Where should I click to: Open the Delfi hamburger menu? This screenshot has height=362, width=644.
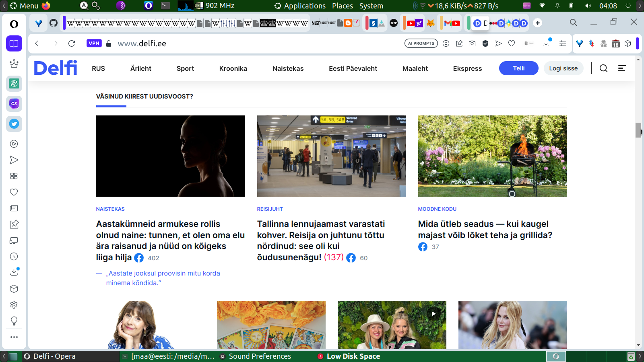pyautogui.click(x=622, y=68)
